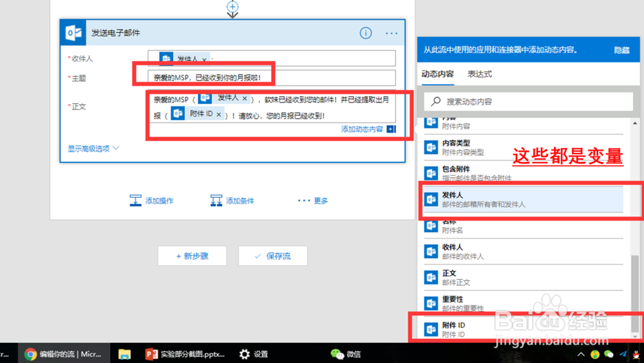Click the Outlook icon beside 重要性
This screenshot has width=644, height=363.
coord(431,304)
